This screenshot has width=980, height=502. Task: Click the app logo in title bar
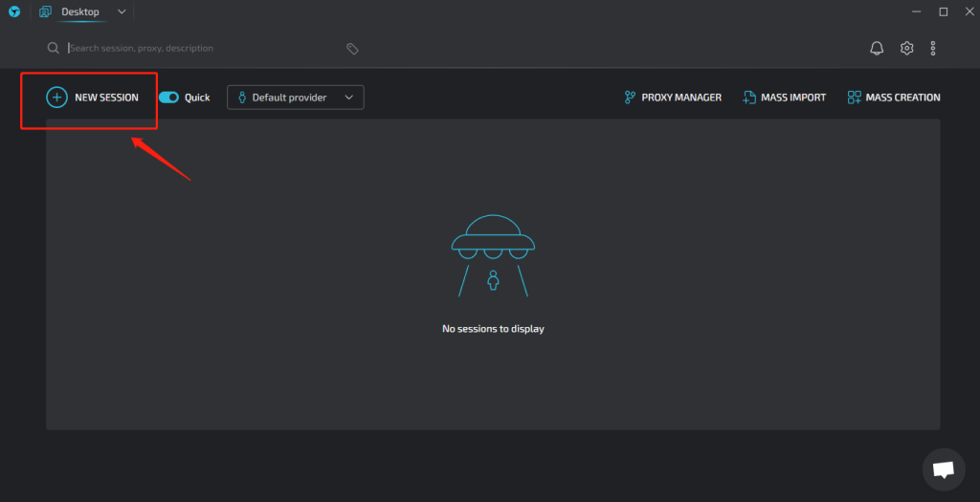(x=14, y=12)
